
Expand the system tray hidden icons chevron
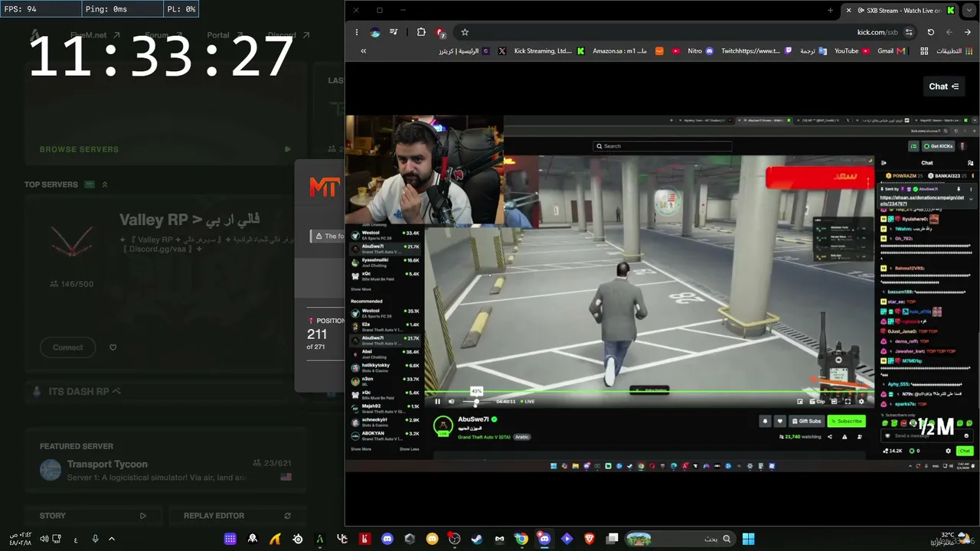pos(111,539)
